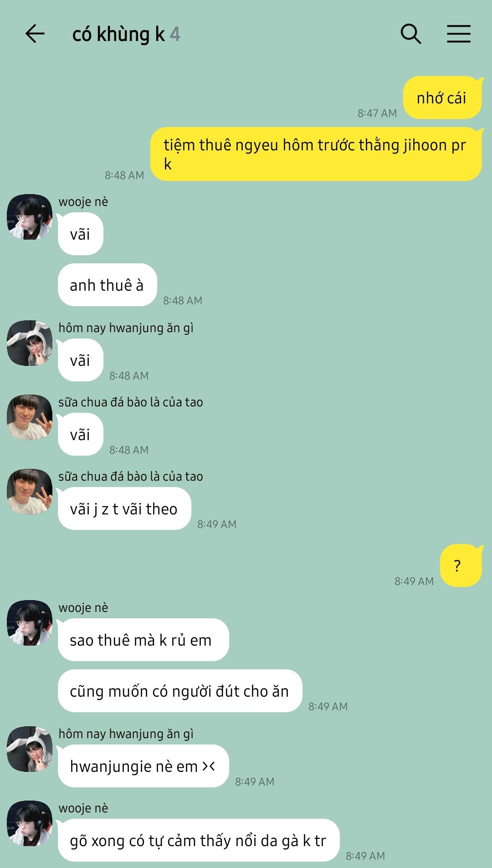Image resolution: width=492 pixels, height=868 pixels.
Task: Open bunny-hat avatar above "vãi" reply
Action: pyautogui.click(x=30, y=343)
